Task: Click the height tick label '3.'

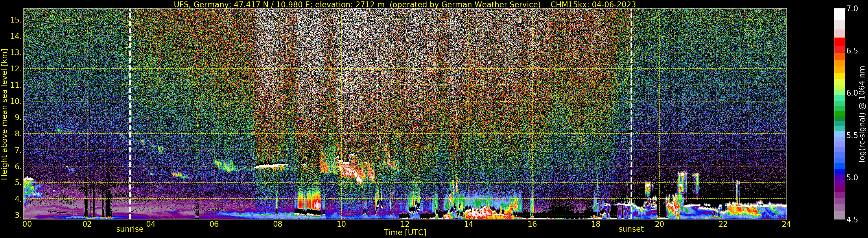Action: [x=18, y=215]
